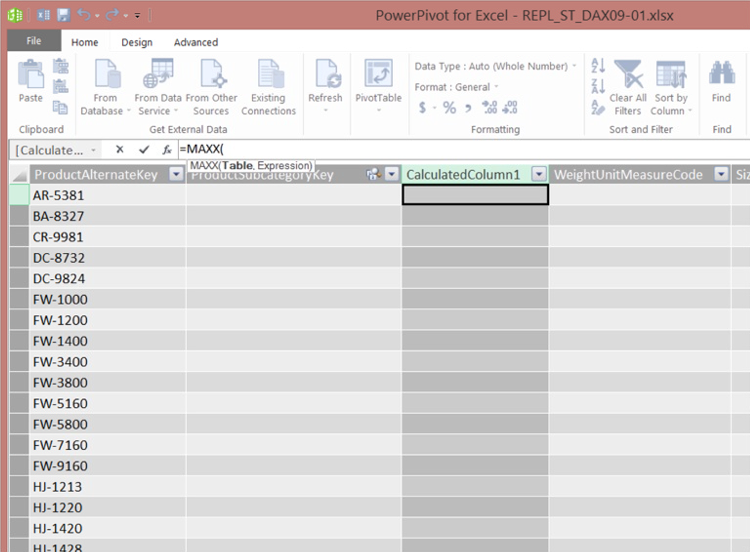Screen dimensions: 750x552
Task: Apply thousands separator format
Action: 468,108
